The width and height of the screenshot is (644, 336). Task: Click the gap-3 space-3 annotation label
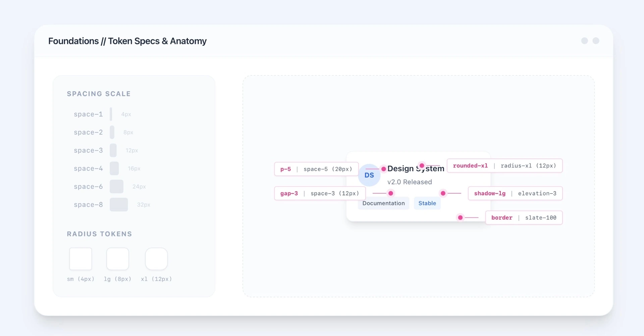coord(320,193)
